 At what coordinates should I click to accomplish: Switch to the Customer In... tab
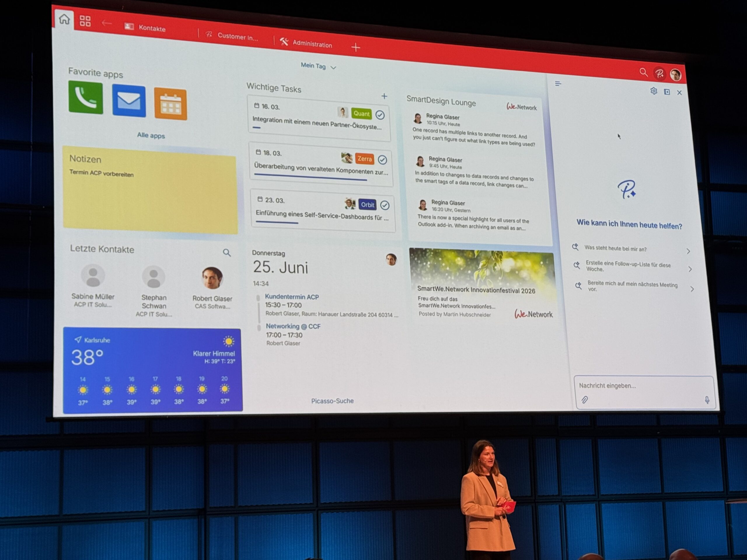click(x=232, y=36)
